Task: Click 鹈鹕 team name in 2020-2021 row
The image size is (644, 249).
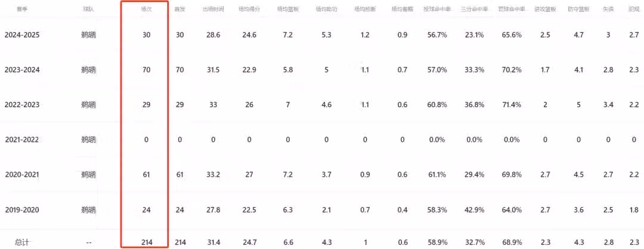Action: click(x=89, y=175)
